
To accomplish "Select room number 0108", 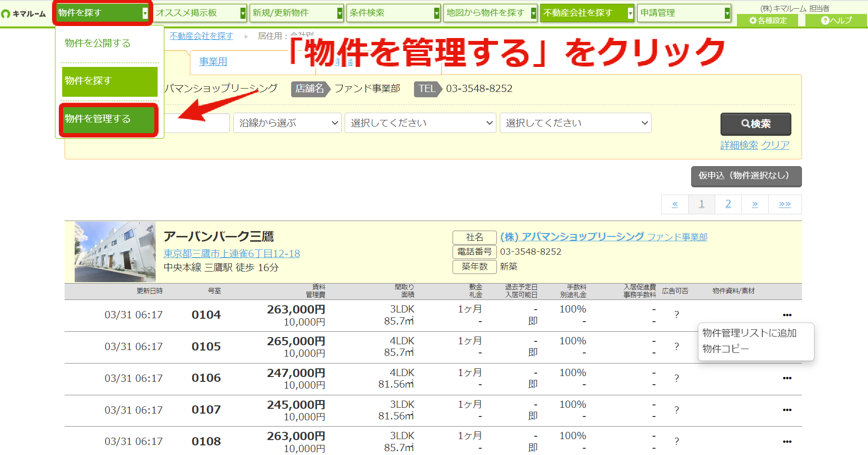I will (206, 442).
